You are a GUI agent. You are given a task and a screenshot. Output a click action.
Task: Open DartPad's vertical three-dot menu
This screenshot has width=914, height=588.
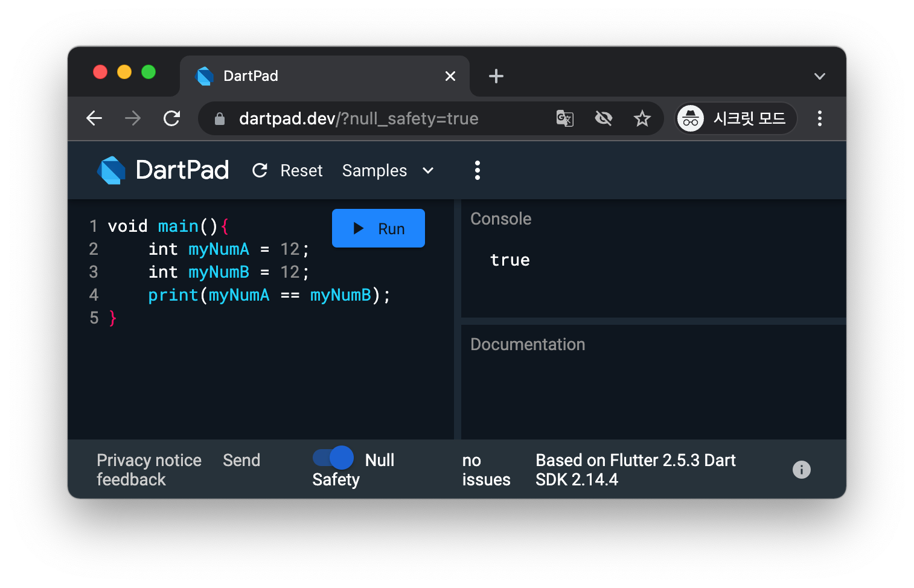[478, 170]
